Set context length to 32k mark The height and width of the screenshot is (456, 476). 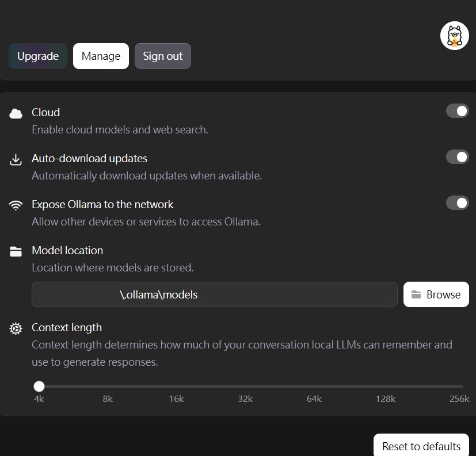(x=246, y=386)
